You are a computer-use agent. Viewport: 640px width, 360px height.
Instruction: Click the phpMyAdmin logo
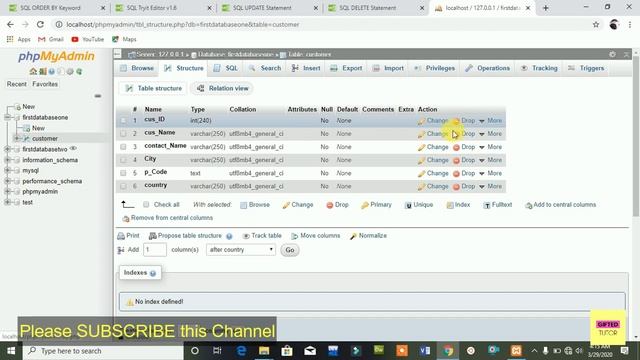tap(56, 56)
